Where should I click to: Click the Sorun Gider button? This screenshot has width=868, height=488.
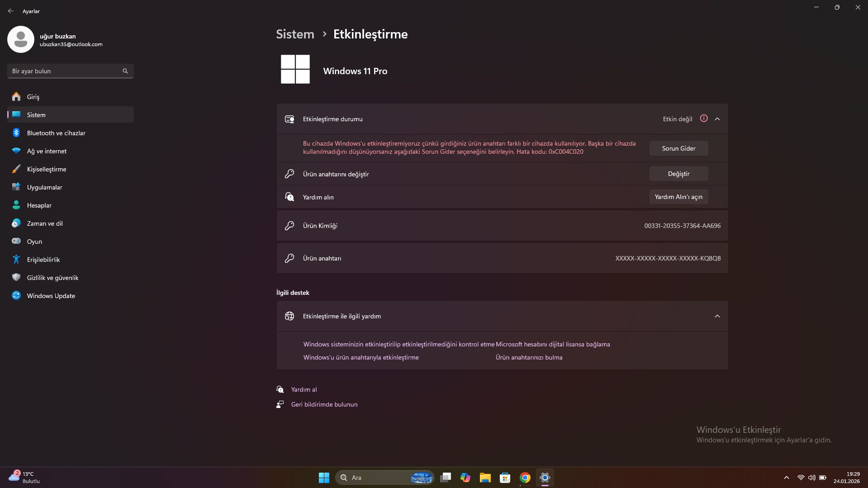pos(678,148)
